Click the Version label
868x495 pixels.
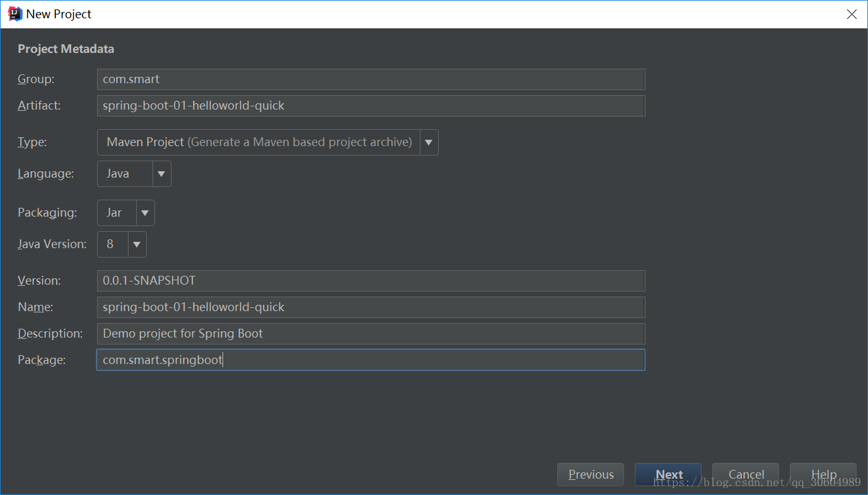click(39, 281)
